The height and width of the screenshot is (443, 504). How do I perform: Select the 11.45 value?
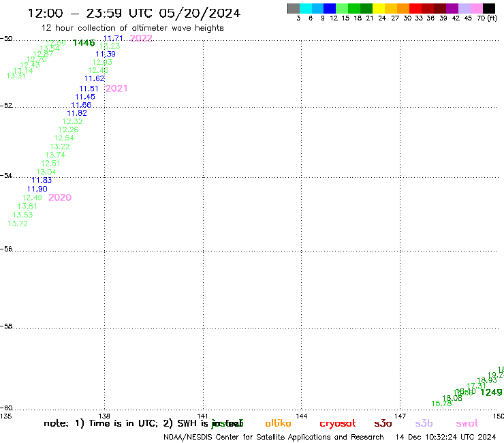coord(85,97)
